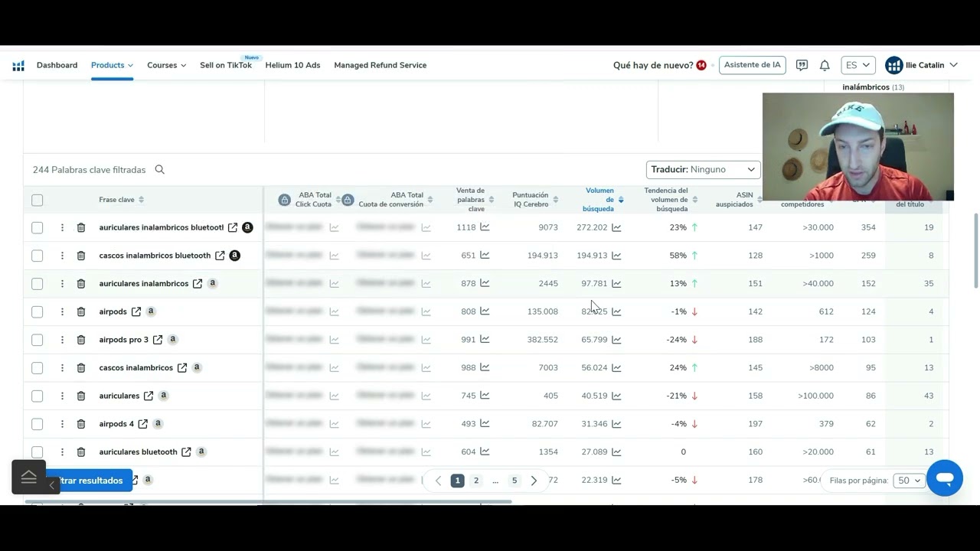Expand the Courses menu
Viewport: 980px width, 551px height.
[166, 65]
